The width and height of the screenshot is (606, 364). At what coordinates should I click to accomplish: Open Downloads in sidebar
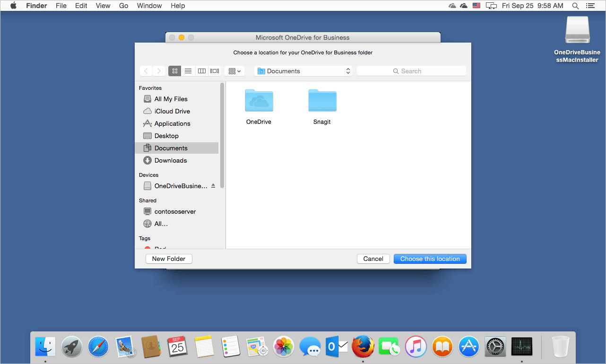(176, 160)
